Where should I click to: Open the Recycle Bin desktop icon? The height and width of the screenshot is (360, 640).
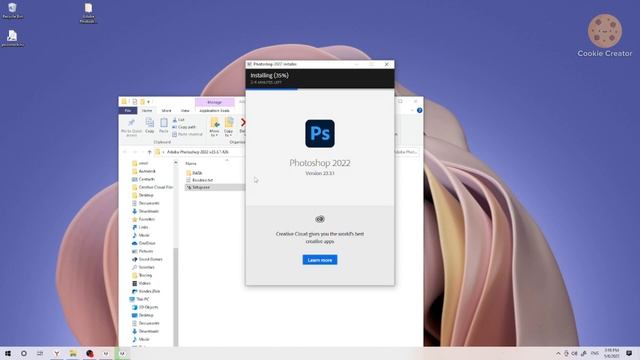pos(12,11)
